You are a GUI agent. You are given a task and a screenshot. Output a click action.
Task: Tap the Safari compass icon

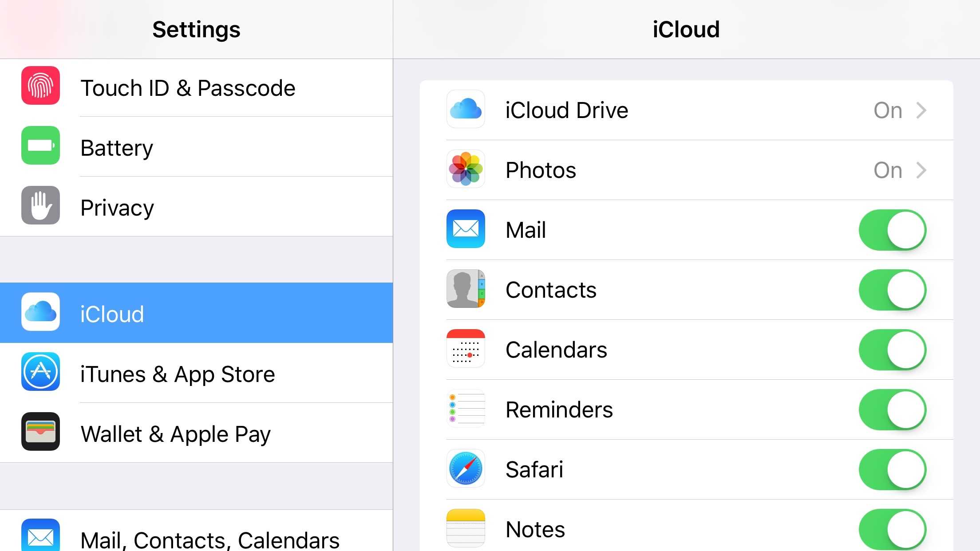(466, 468)
